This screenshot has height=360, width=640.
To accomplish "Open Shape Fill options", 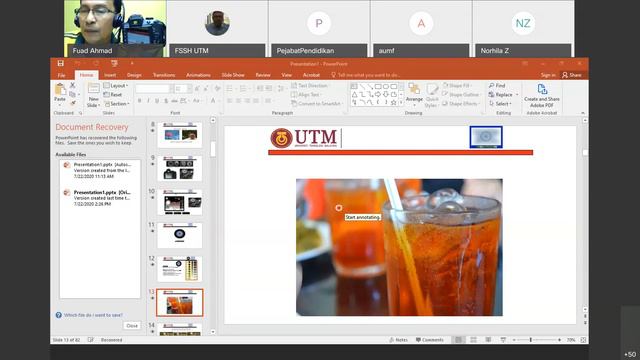I will 457,86.
